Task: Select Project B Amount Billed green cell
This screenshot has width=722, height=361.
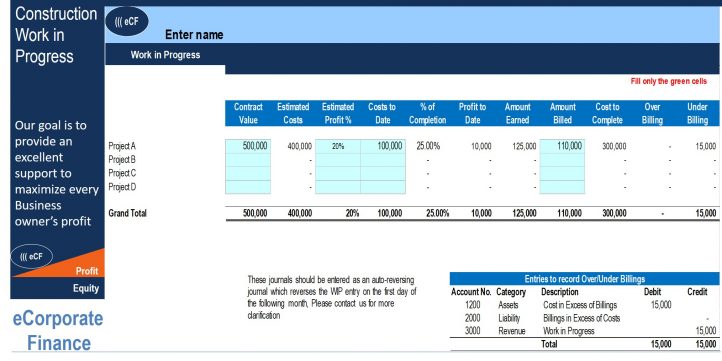Action: point(562,160)
